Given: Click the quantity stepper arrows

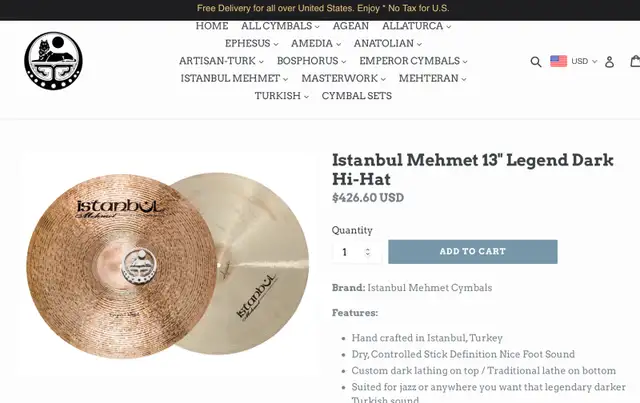Looking at the screenshot, I should [367, 252].
